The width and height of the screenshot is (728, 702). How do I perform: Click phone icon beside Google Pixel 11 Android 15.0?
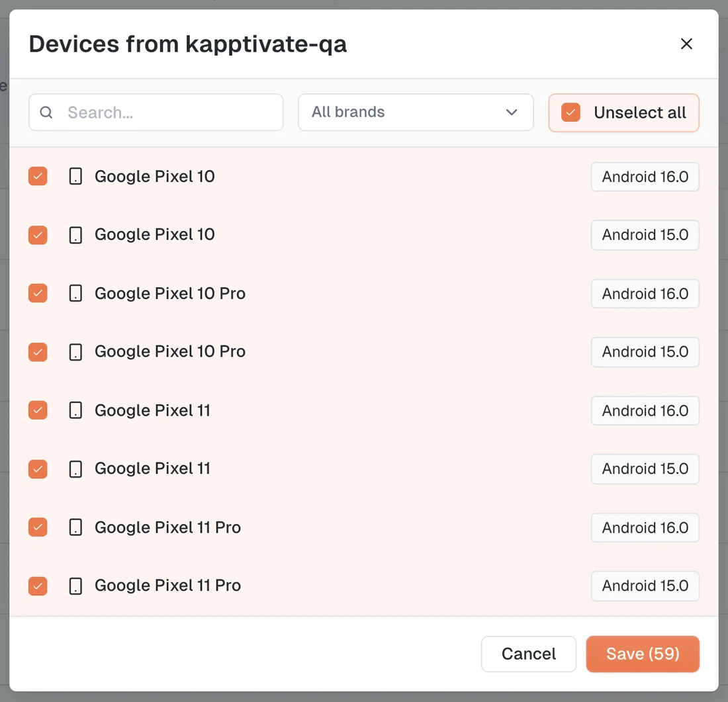[75, 469]
